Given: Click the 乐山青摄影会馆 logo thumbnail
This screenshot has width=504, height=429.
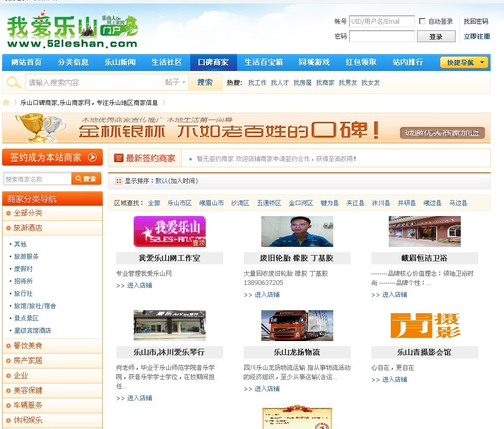Looking at the screenshot, I should (x=425, y=326).
